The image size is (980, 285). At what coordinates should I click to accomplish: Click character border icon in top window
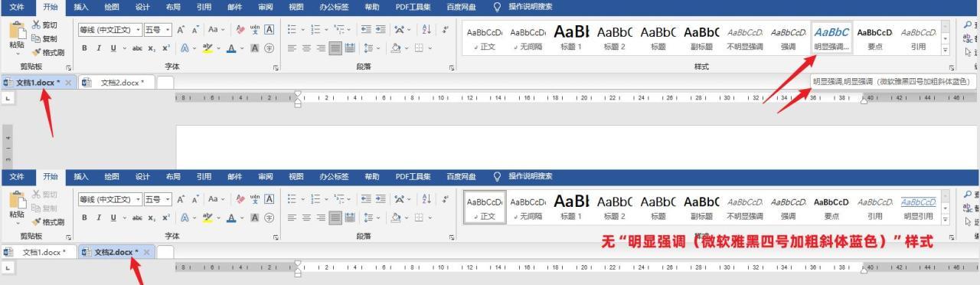coord(269,30)
